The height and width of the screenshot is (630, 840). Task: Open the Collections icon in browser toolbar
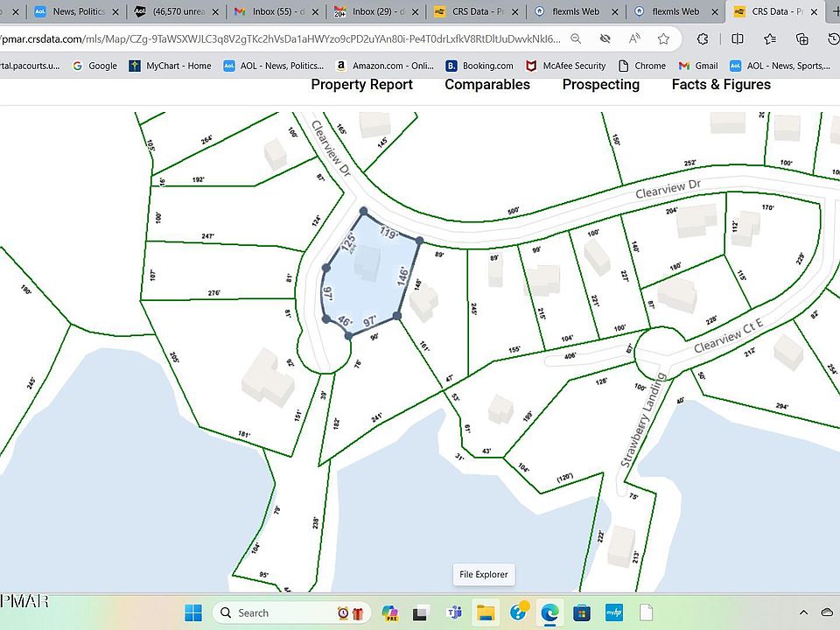[x=802, y=38]
